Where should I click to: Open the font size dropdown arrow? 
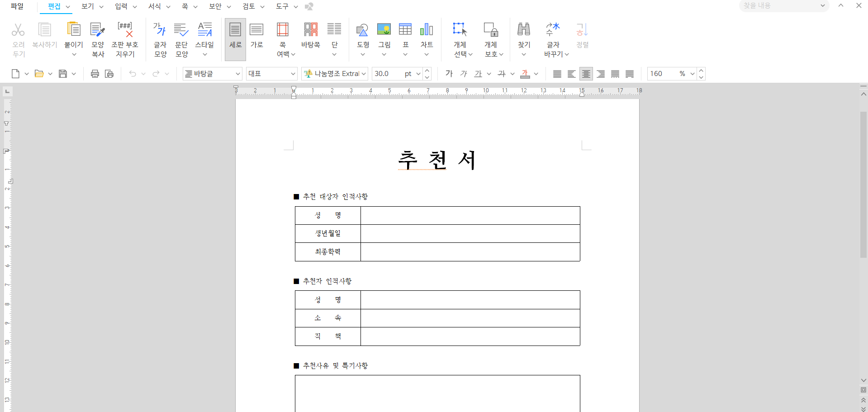click(418, 74)
